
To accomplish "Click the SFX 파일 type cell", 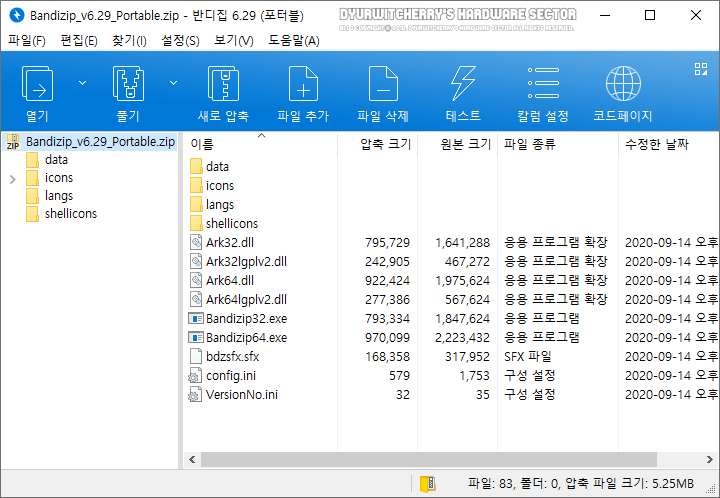I will pos(528,357).
